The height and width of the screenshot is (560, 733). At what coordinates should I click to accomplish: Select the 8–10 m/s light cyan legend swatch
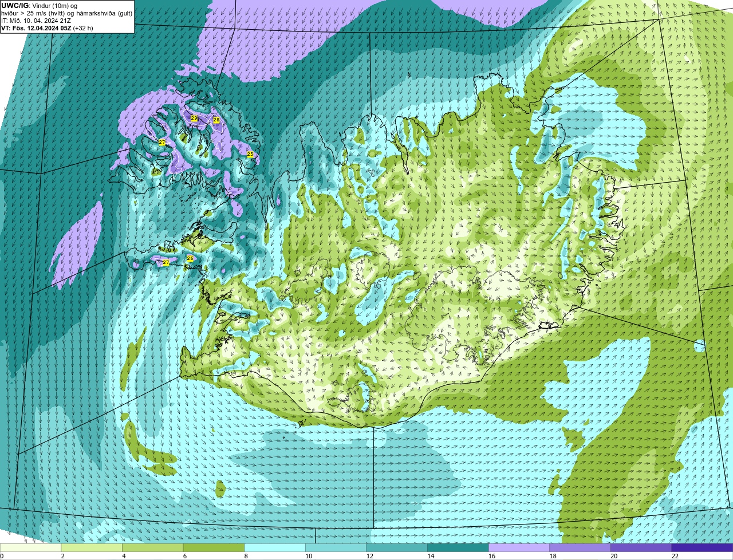(x=275, y=547)
